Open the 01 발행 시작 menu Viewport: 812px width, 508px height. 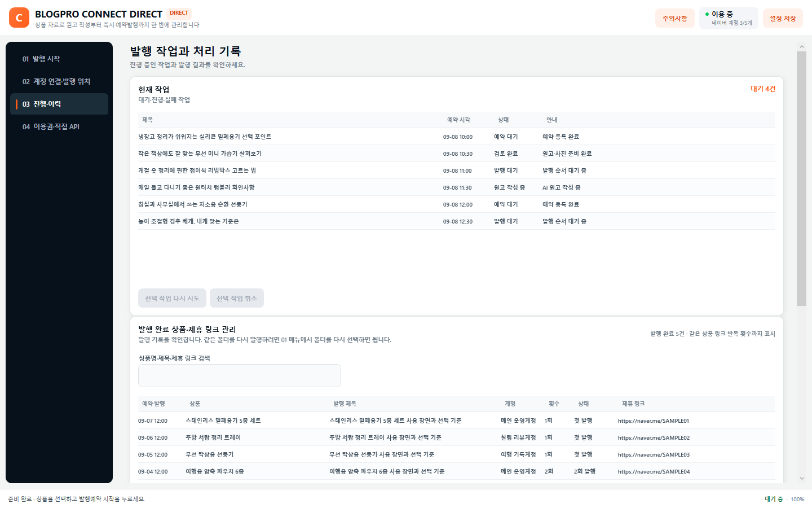[x=59, y=59]
